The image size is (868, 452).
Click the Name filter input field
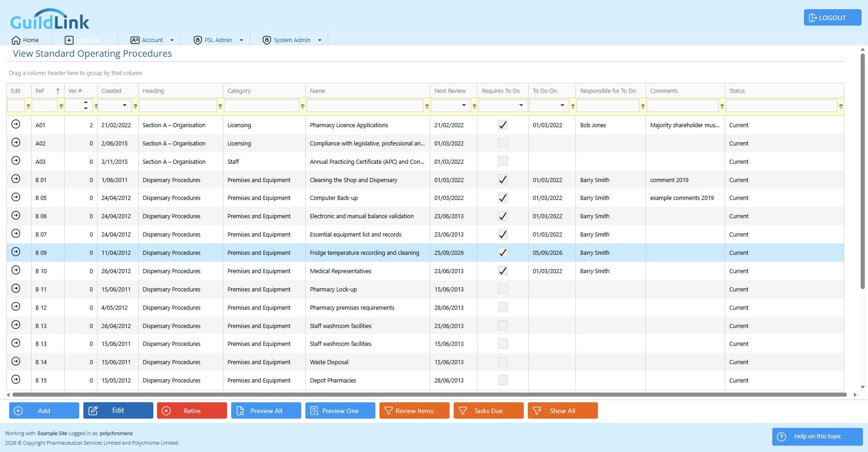[365, 105]
